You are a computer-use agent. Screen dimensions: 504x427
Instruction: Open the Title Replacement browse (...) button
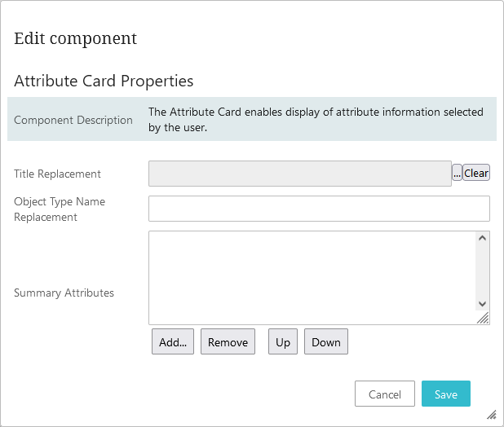coord(457,174)
